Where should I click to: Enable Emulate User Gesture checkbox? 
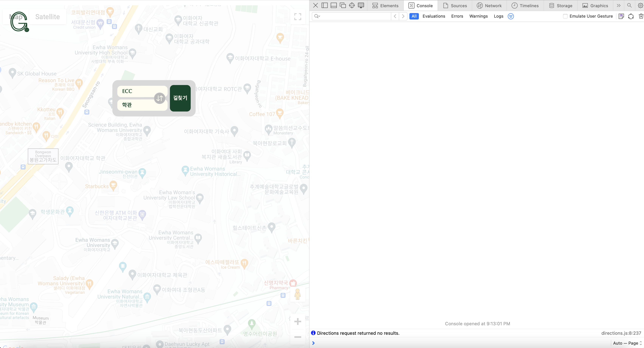click(565, 16)
